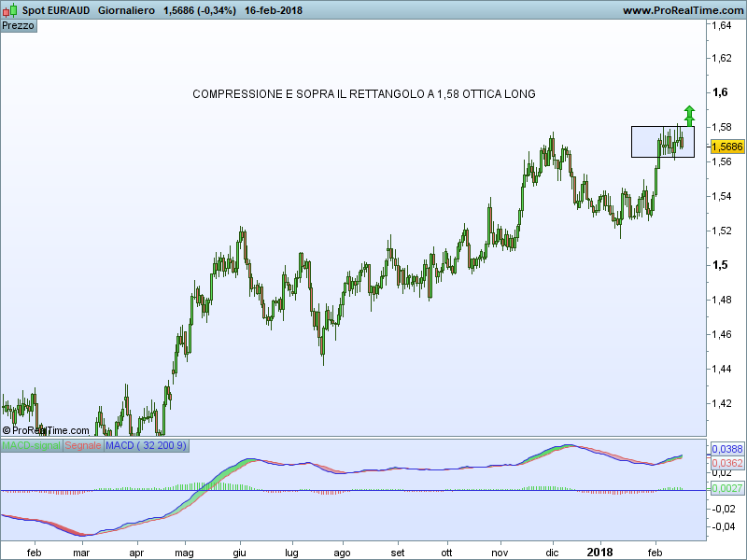Image resolution: width=747 pixels, height=560 pixels.
Task: Open the www.ProRealTime.com link
Action: [682, 10]
